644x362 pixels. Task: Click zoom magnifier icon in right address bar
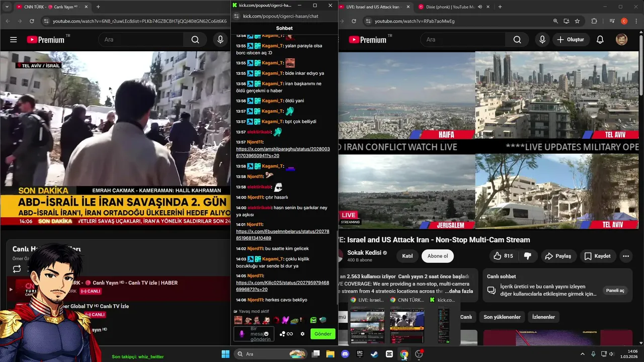555,21
